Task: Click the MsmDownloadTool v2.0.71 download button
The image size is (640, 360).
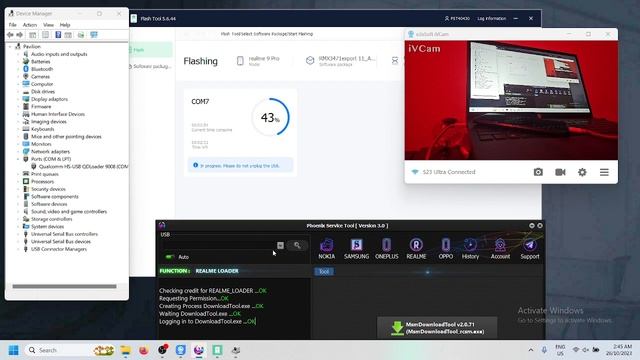Action: tap(437, 328)
